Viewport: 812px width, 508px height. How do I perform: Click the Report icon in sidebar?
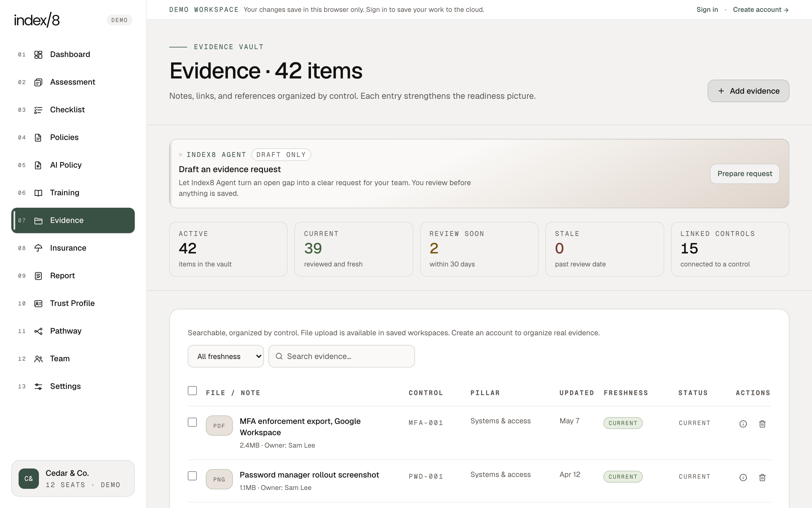point(38,276)
